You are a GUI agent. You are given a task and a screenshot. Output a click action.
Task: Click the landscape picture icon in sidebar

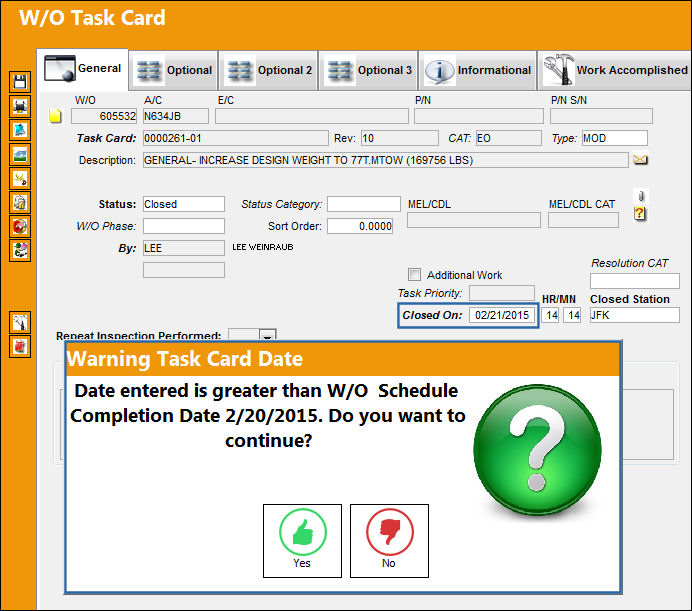[20, 155]
